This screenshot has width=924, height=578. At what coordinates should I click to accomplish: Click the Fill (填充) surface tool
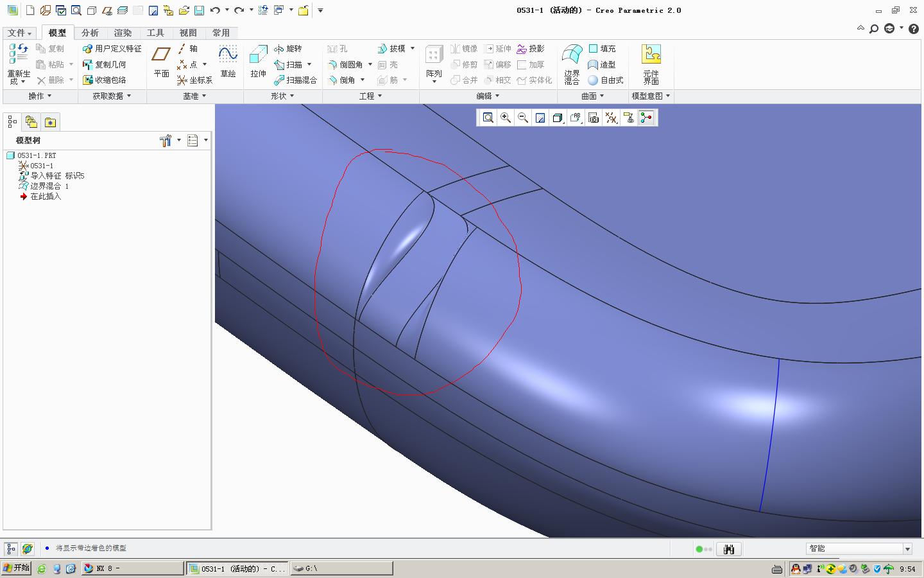tap(602, 49)
